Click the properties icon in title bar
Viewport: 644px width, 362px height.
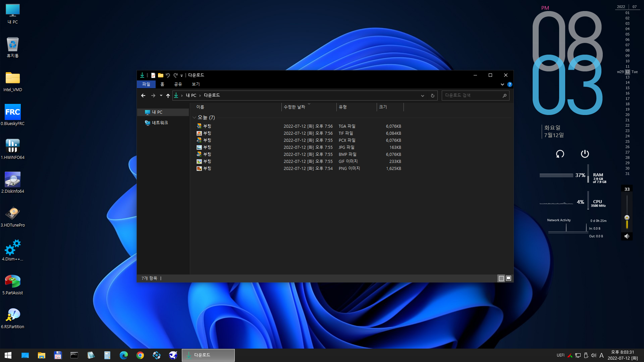point(153,75)
